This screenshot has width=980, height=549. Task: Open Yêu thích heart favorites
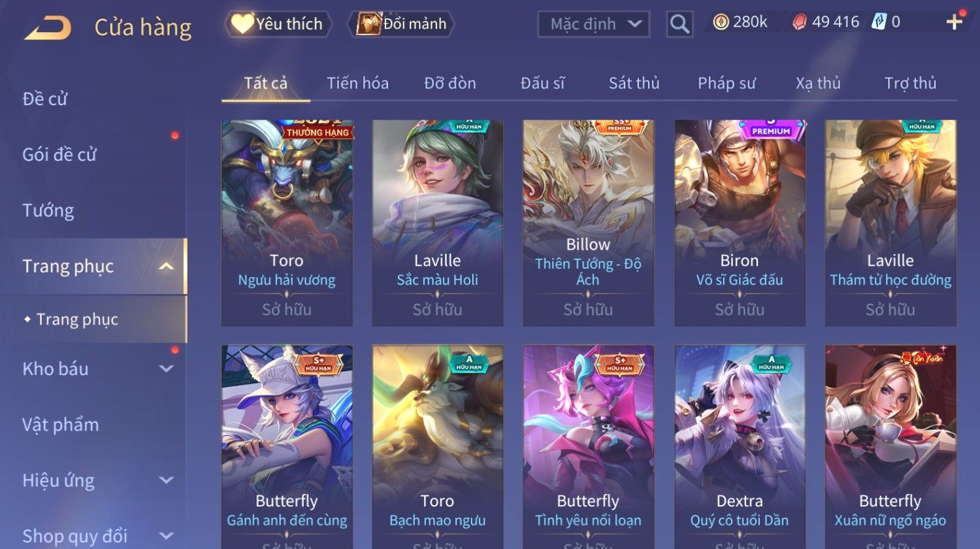(x=278, y=24)
